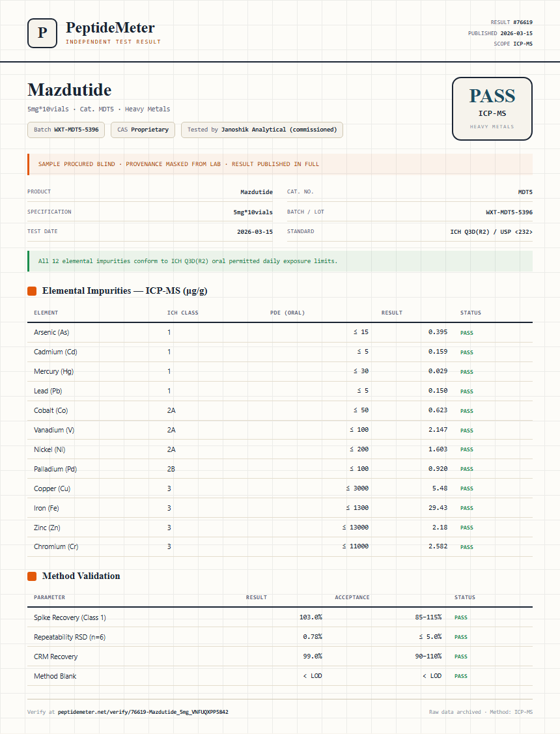Click the orange square beside Elemental Impurities
Image resolution: width=560 pixels, height=734 pixels.
32,291
